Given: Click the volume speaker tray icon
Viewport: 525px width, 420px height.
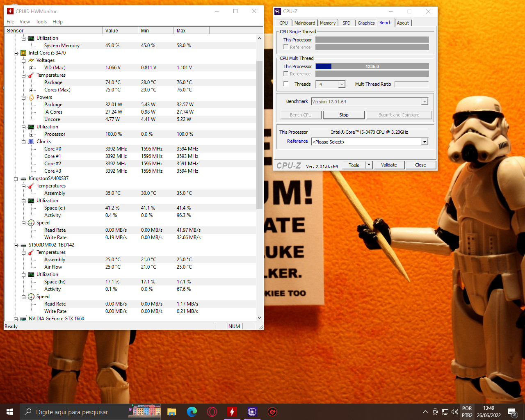Looking at the screenshot, I should (x=454, y=412).
